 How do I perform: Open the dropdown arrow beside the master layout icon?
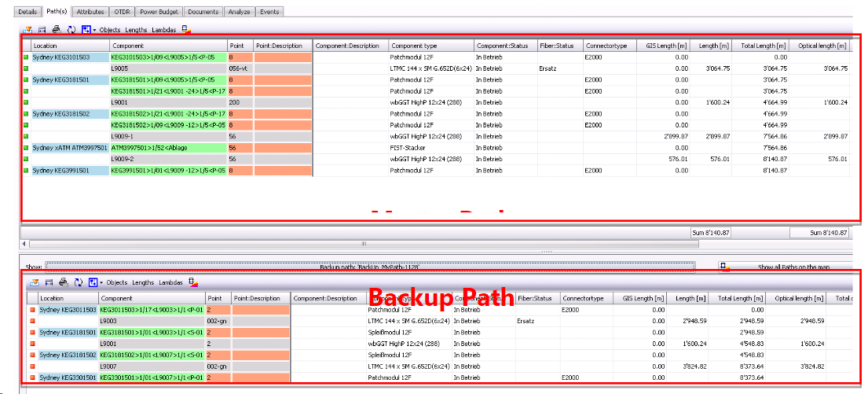[x=94, y=30]
